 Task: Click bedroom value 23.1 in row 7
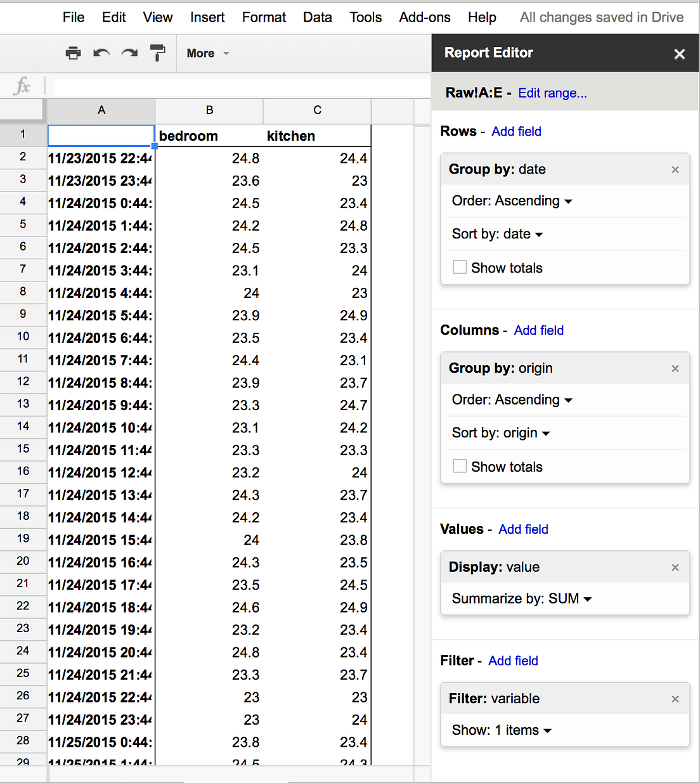209,271
